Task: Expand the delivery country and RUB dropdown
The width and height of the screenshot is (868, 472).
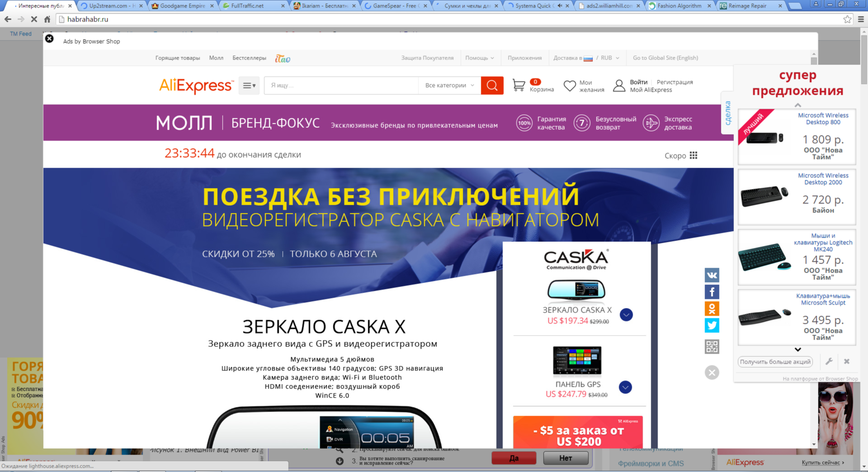Action: pos(586,58)
